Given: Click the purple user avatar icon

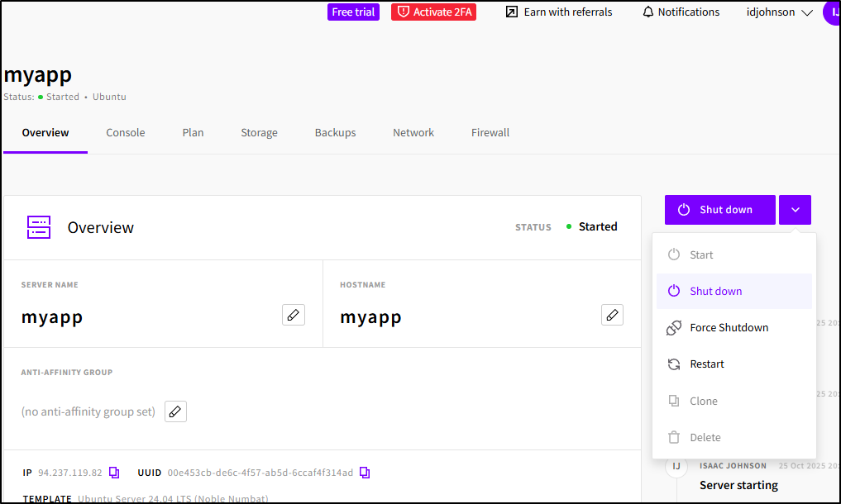Looking at the screenshot, I should click(831, 12).
